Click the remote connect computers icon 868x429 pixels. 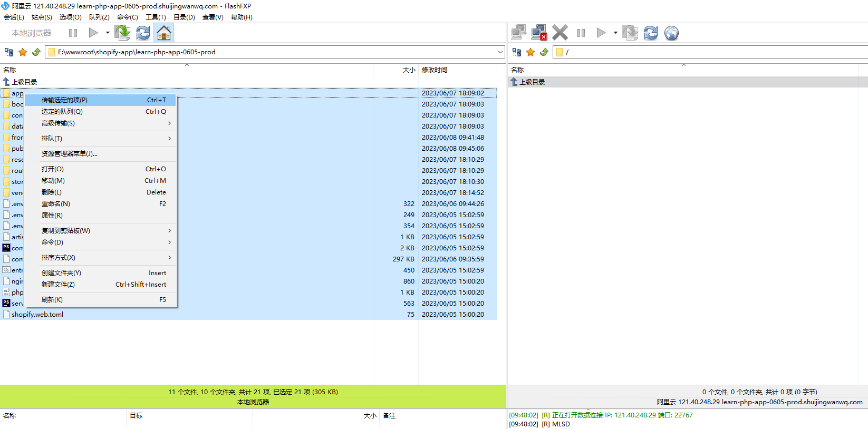point(518,33)
